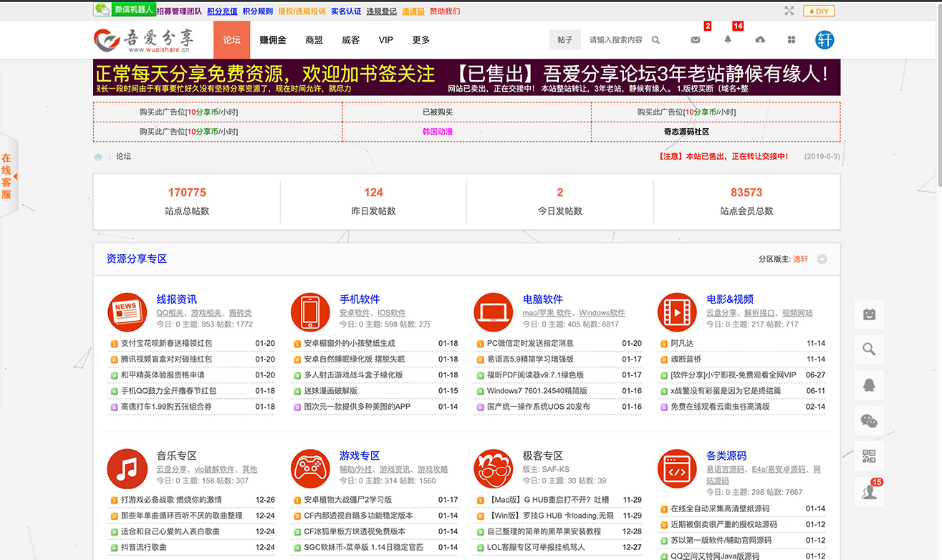Click the sidebar search icon
This screenshot has height=560, width=942.
tap(869, 349)
